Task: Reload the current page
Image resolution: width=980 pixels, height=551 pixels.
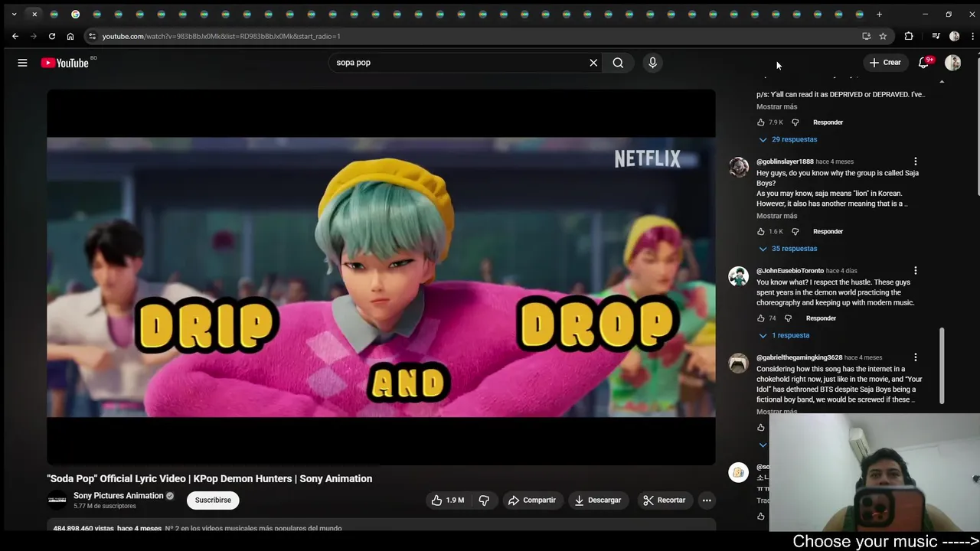Action: [52, 36]
